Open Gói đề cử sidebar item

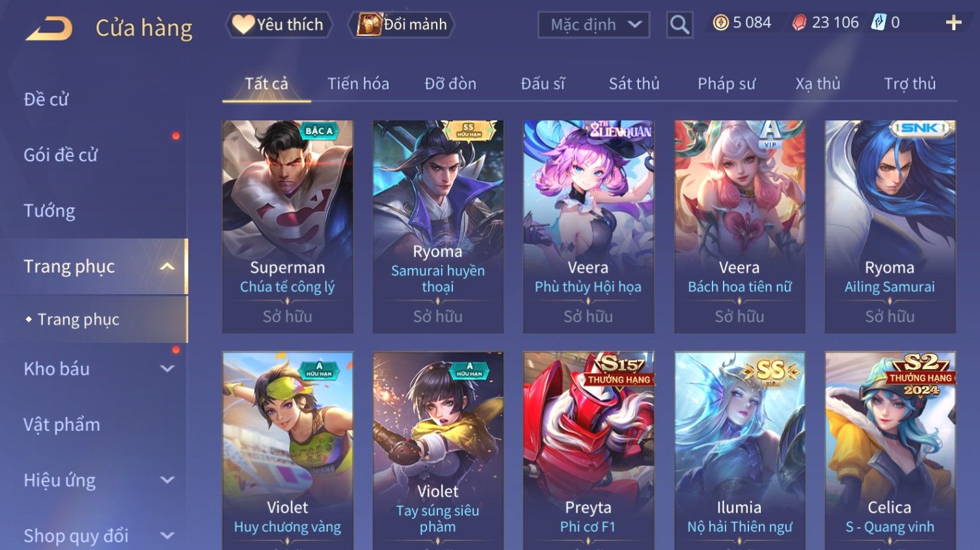(61, 155)
